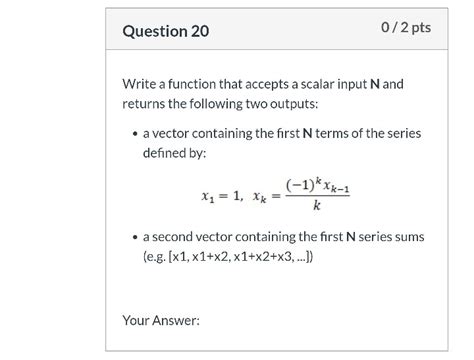Click the (-1)^k numerator of the formula
This screenshot has height=360, width=474.
[x=303, y=185]
